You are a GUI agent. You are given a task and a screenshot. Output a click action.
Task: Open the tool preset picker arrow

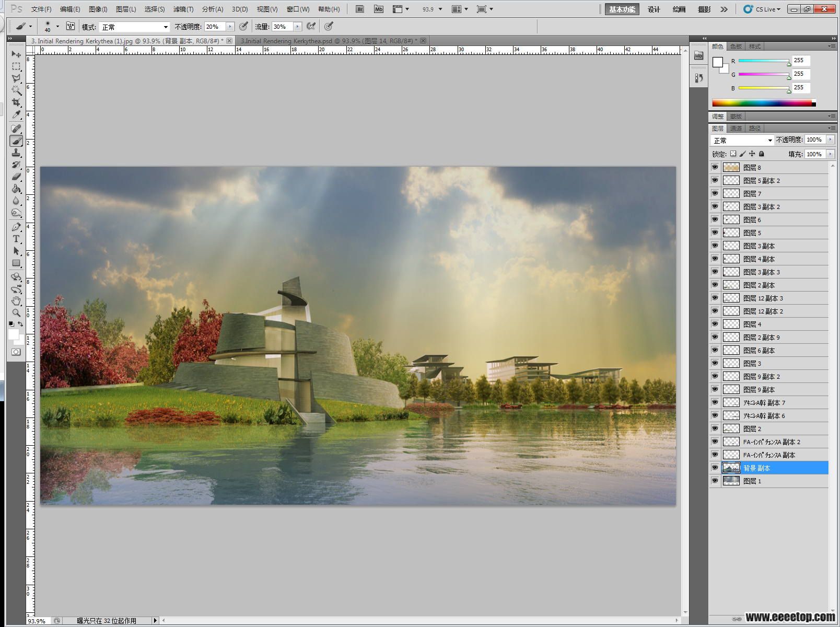pyautogui.click(x=30, y=26)
